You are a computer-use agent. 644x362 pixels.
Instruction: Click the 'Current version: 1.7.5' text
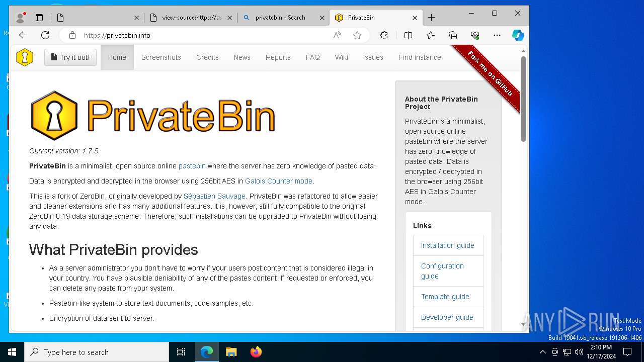pos(64,151)
